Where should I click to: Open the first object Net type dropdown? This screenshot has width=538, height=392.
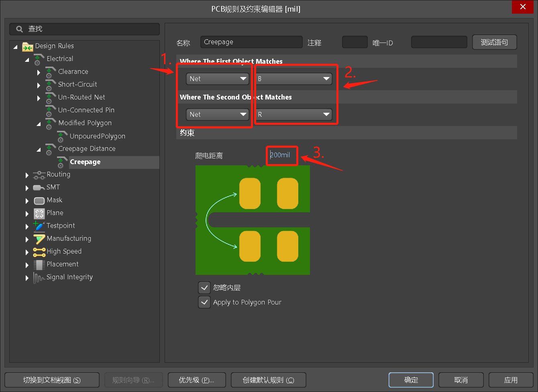click(218, 79)
